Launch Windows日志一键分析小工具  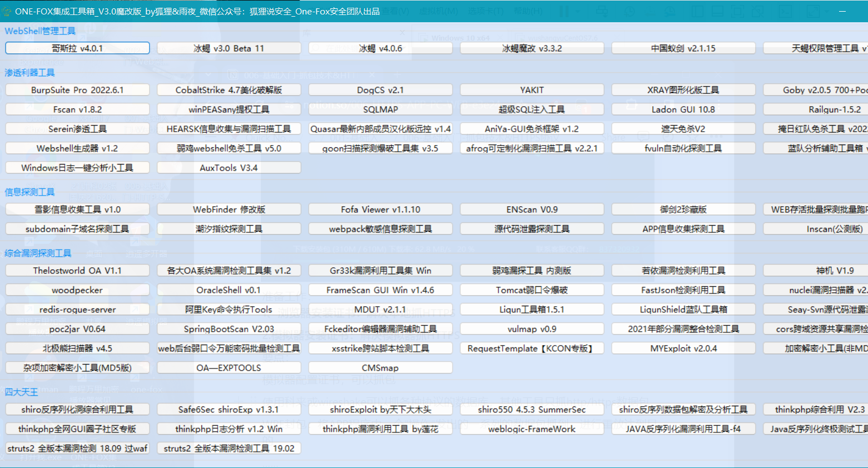click(77, 168)
